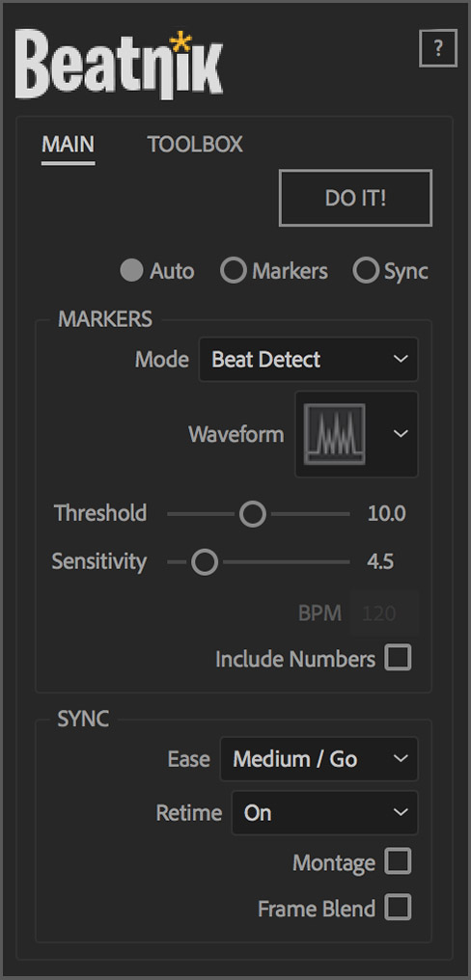Tick the Montage checkbox
The height and width of the screenshot is (980, 471).
(398, 862)
